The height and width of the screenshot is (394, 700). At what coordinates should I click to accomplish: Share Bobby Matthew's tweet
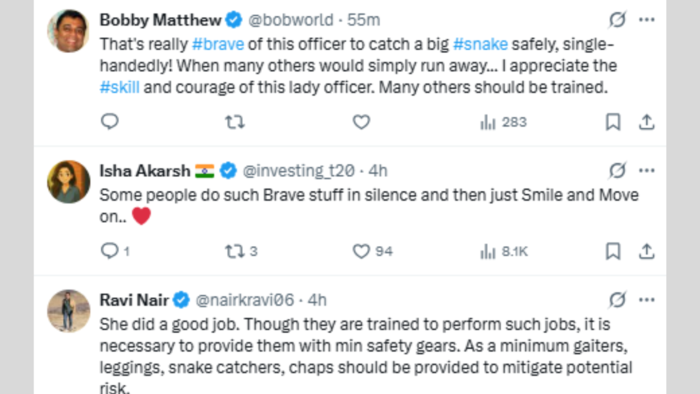tap(646, 122)
